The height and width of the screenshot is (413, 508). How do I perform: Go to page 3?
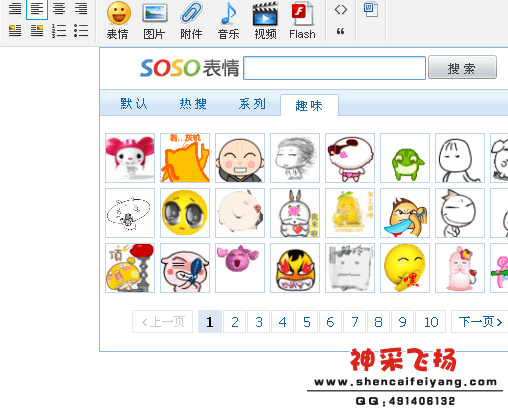(x=259, y=322)
